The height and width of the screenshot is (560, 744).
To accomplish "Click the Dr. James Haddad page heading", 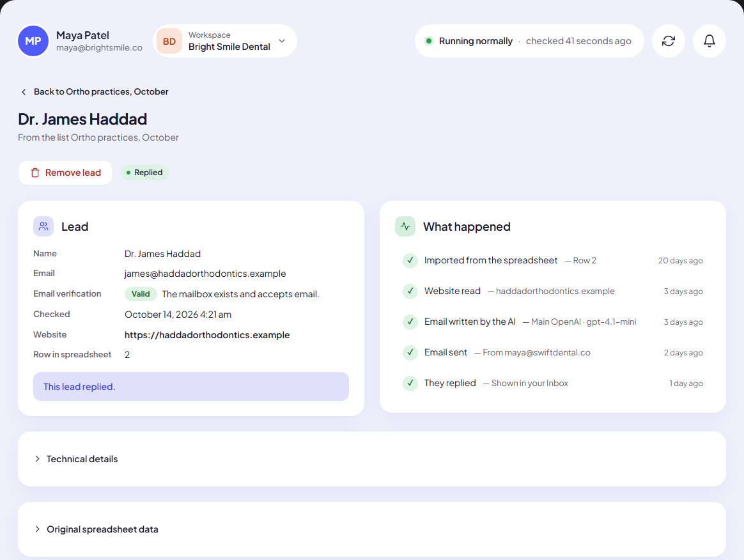I will pos(82,119).
